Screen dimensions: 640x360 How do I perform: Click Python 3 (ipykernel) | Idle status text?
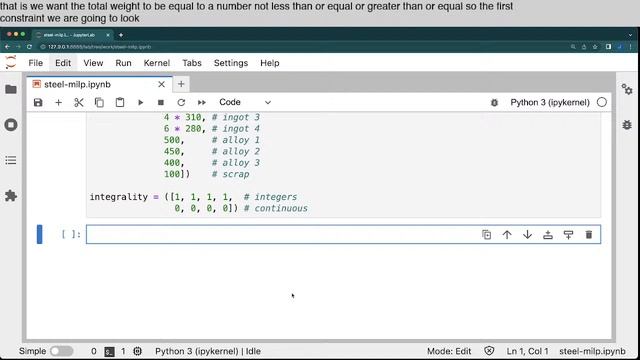pos(208,351)
